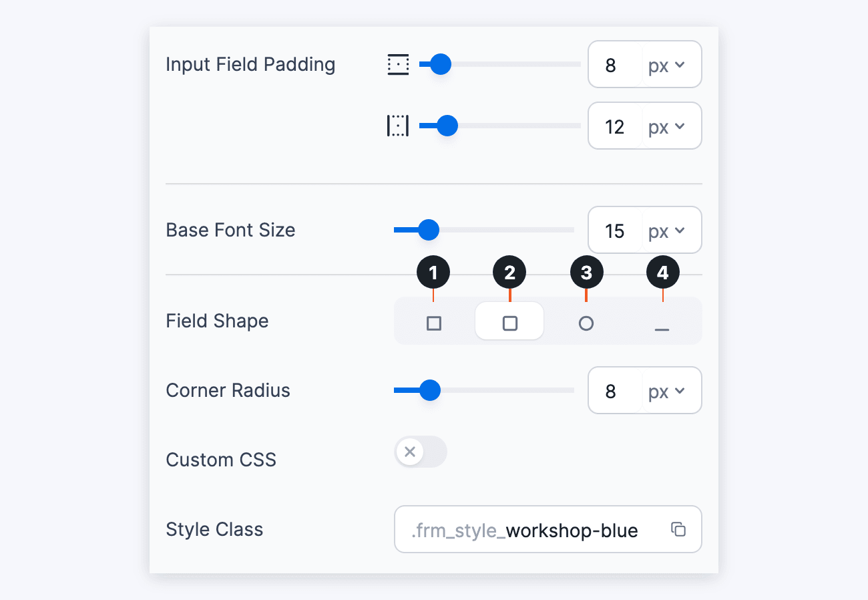Image resolution: width=868 pixels, height=600 pixels.
Task: Click the vertical padding slider handle
Action: (x=441, y=64)
